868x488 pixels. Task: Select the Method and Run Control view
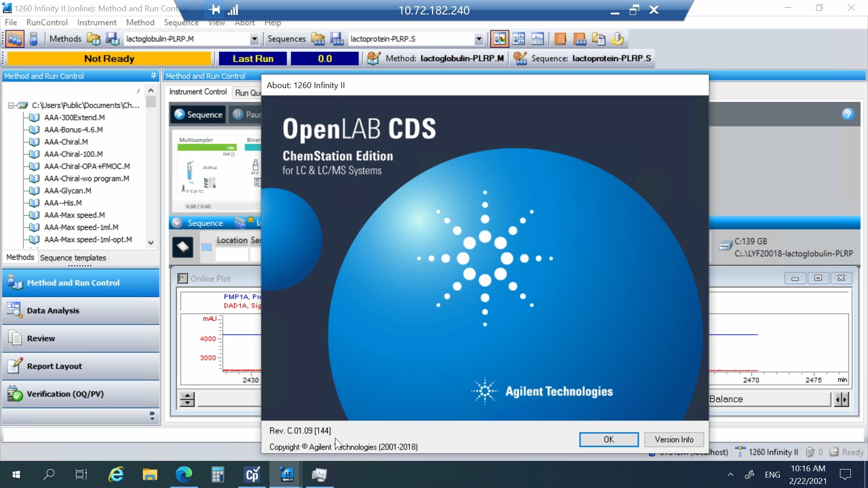(81, 283)
